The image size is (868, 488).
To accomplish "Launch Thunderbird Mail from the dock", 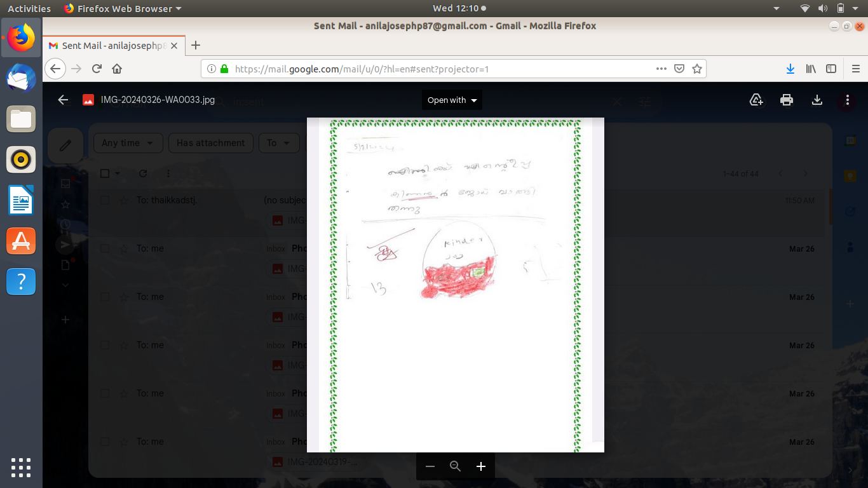I will 21,79.
